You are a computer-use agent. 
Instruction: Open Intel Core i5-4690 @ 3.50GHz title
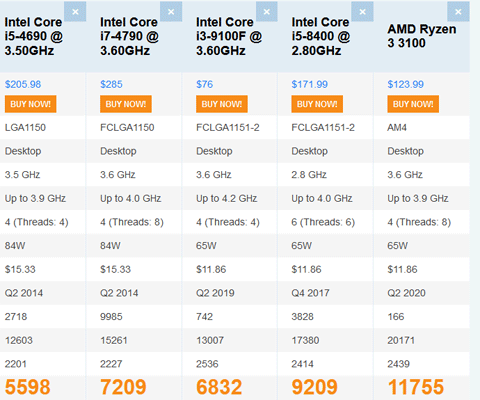pyautogui.click(x=34, y=36)
